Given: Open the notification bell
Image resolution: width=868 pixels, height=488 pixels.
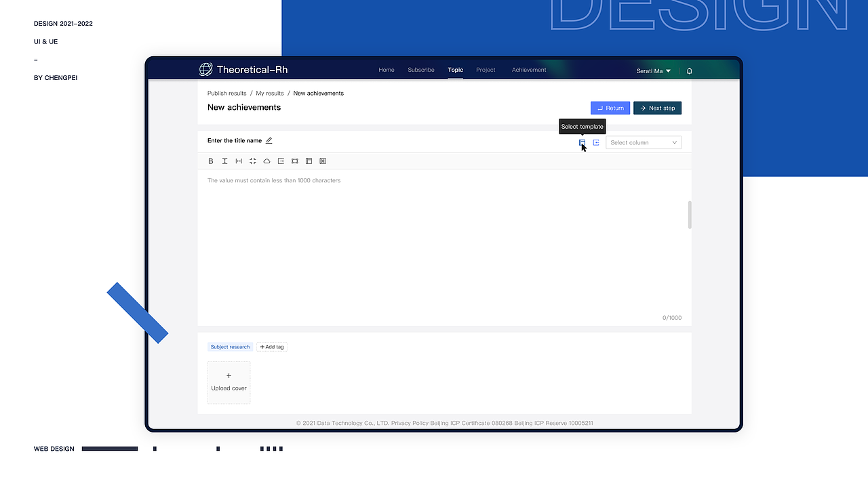Looking at the screenshot, I should tap(690, 70).
